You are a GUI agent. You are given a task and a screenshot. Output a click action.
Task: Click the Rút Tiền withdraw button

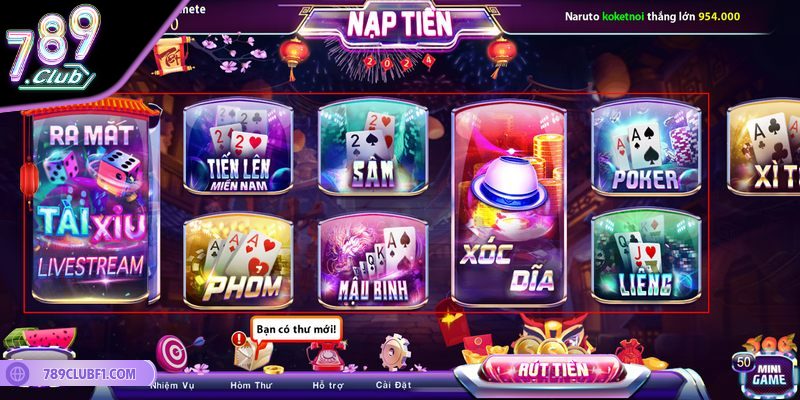(553, 369)
